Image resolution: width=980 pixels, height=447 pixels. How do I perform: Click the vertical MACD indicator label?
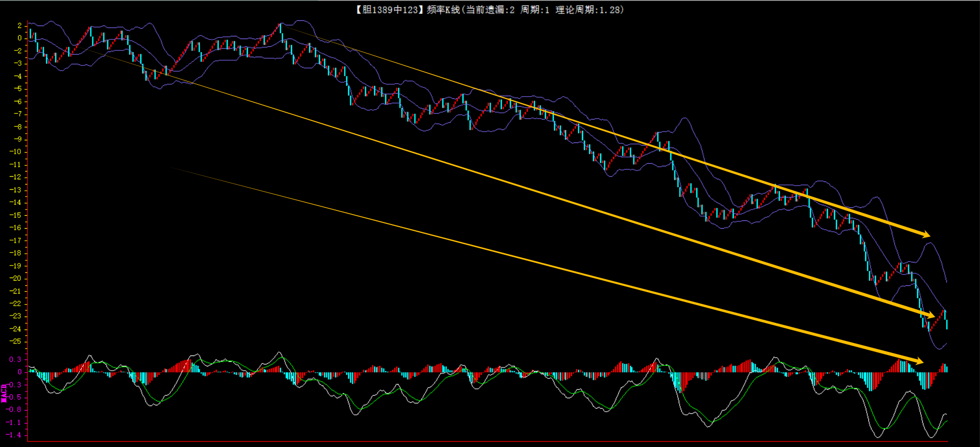coord(4,393)
